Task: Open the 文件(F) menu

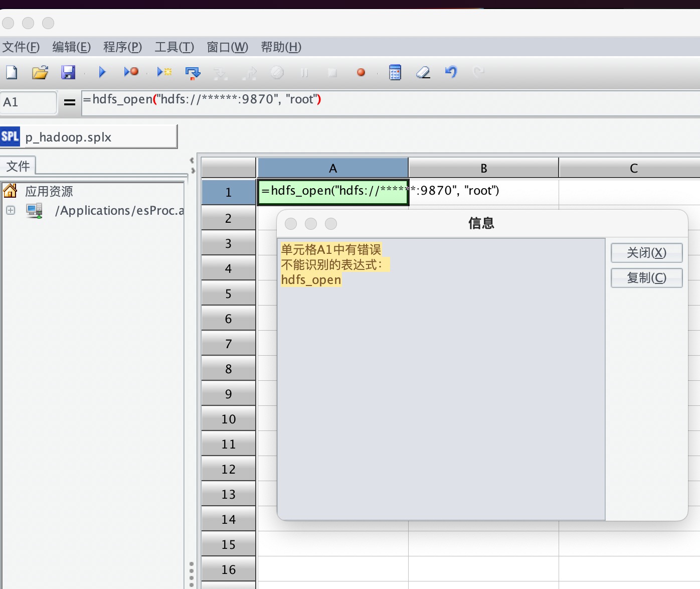Action: (x=21, y=47)
